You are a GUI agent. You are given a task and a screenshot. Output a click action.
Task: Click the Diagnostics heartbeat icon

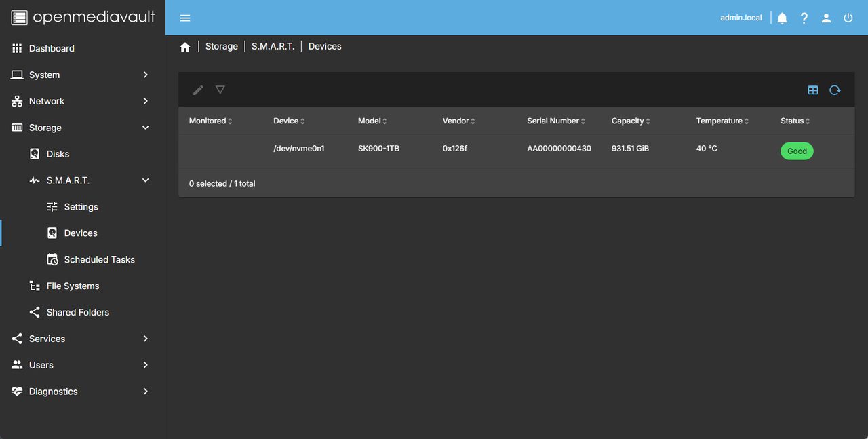click(17, 392)
